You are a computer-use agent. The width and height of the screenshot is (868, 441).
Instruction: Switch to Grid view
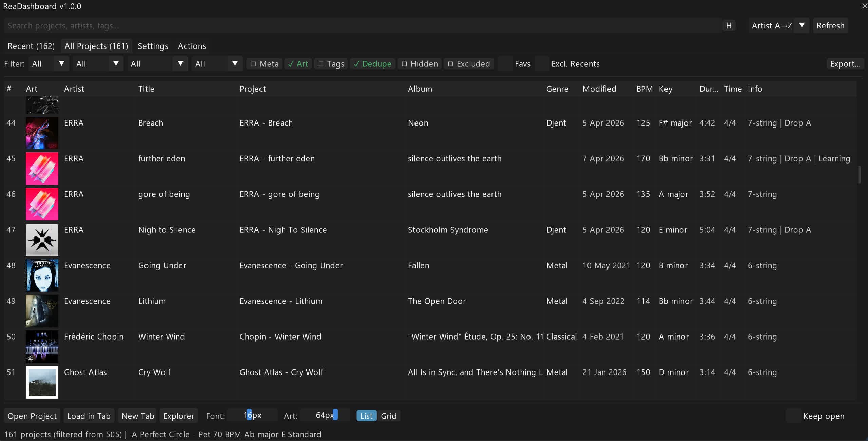[x=389, y=416]
